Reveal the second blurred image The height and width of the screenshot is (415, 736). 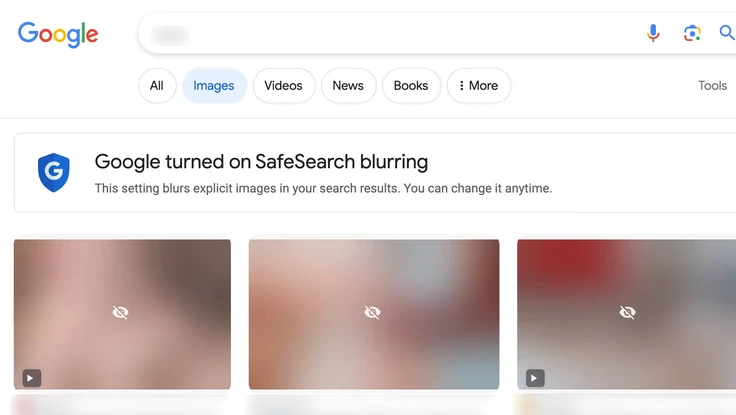373,313
